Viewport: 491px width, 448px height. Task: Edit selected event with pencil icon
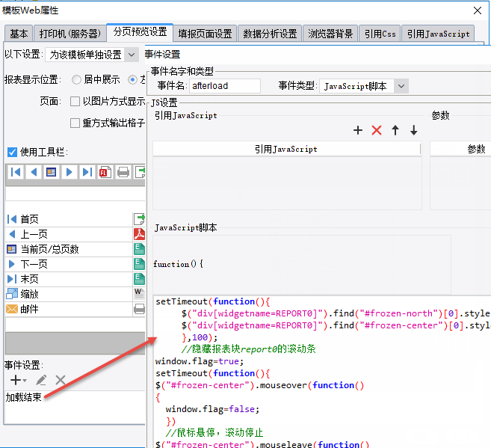(41, 381)
